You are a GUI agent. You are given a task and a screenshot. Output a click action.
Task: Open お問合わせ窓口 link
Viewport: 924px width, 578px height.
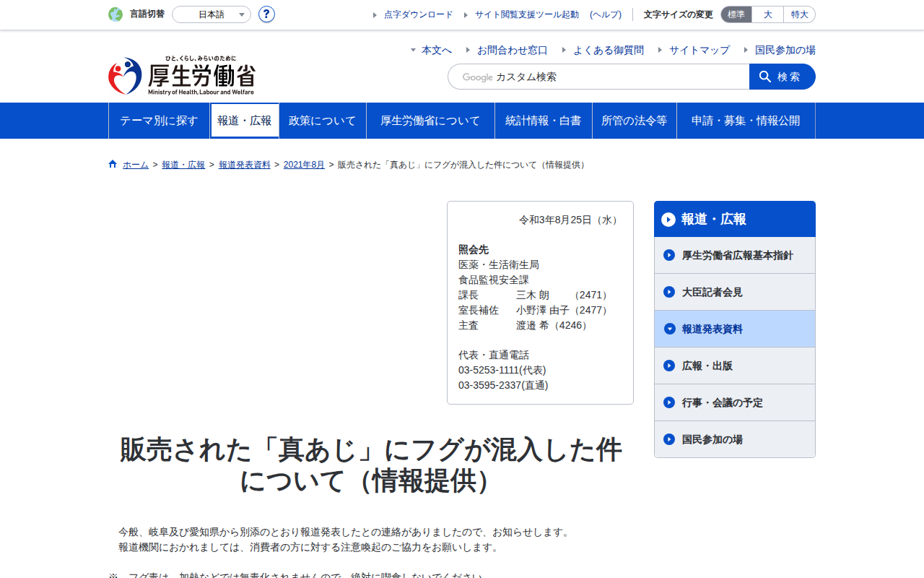pos(513,50)
